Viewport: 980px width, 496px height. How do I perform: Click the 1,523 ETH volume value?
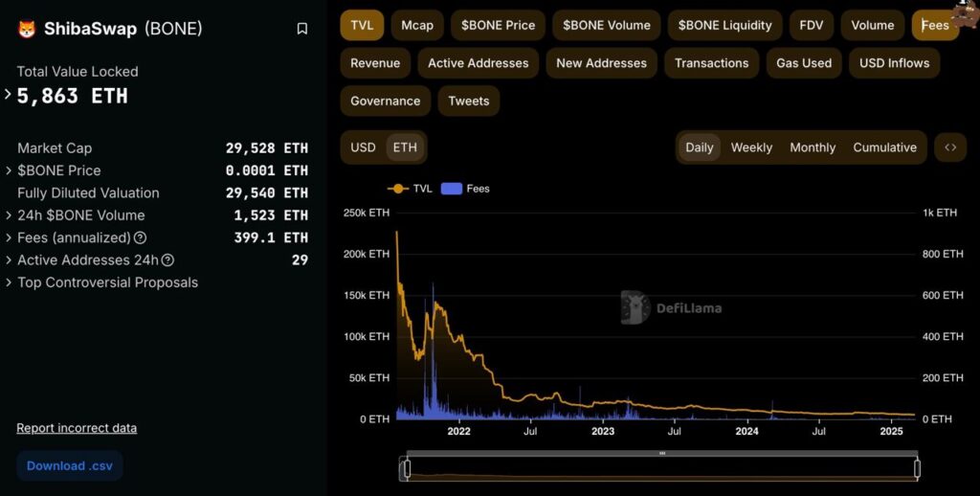click(271, 215)
